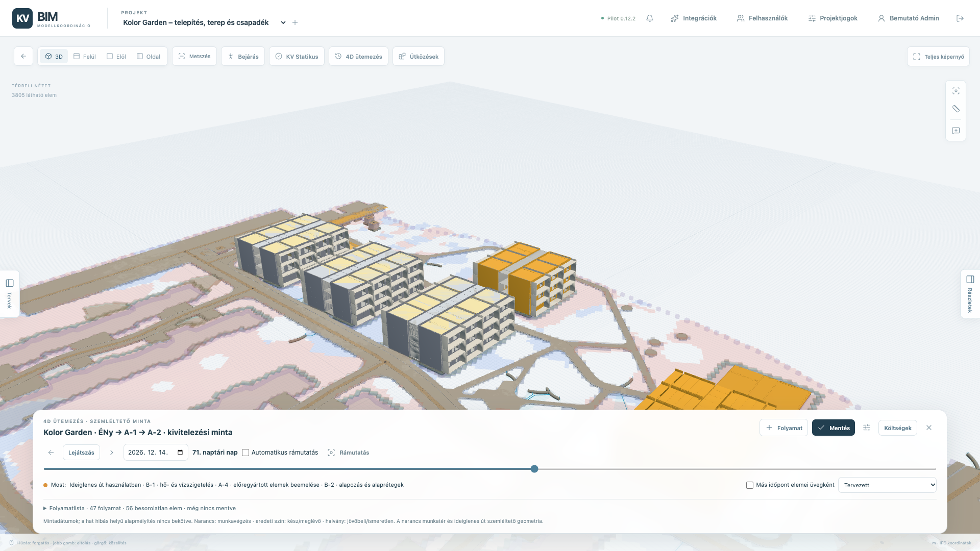The height and width of the screenshot is (551, 980).
Task: Click the add comment icon
Action: pyautogui.click(x=956, y=131)
